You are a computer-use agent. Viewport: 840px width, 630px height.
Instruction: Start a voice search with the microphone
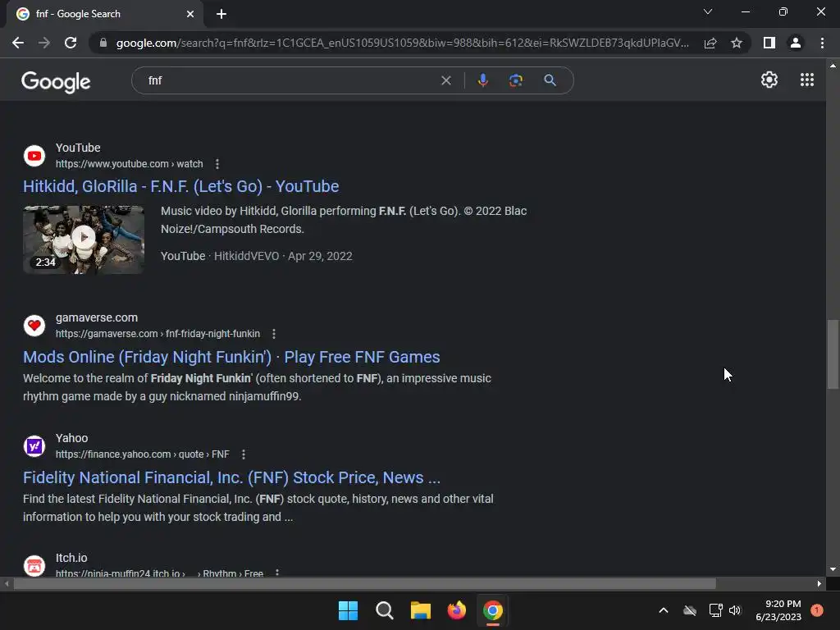[482, 80]
